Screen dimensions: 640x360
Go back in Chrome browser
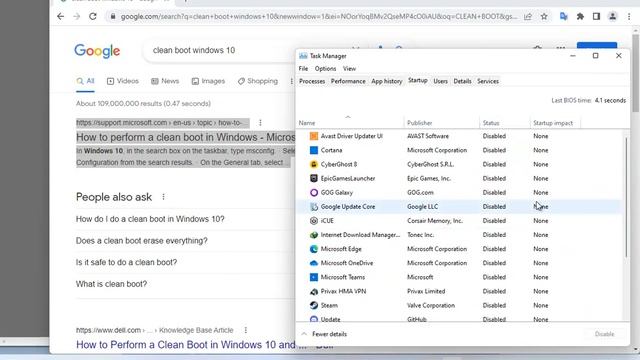tap(60, 17)
